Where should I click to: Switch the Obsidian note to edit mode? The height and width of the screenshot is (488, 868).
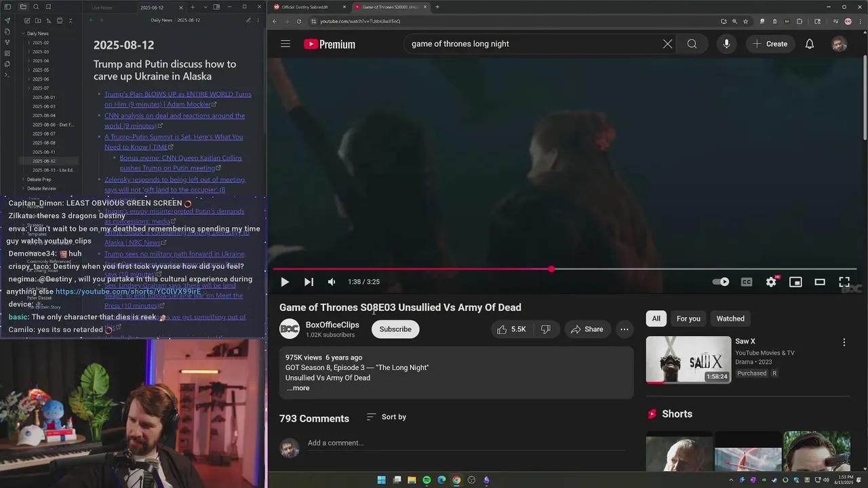pyautogui.click(x=248, y=20)
